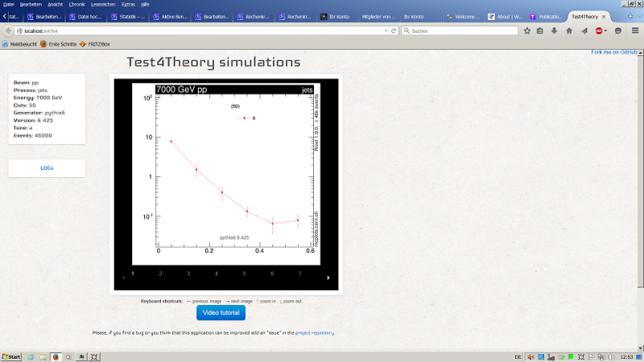Open the LOGs link in sidebar
Viewport: 644px width, 362px height.
tap(47, 168)
